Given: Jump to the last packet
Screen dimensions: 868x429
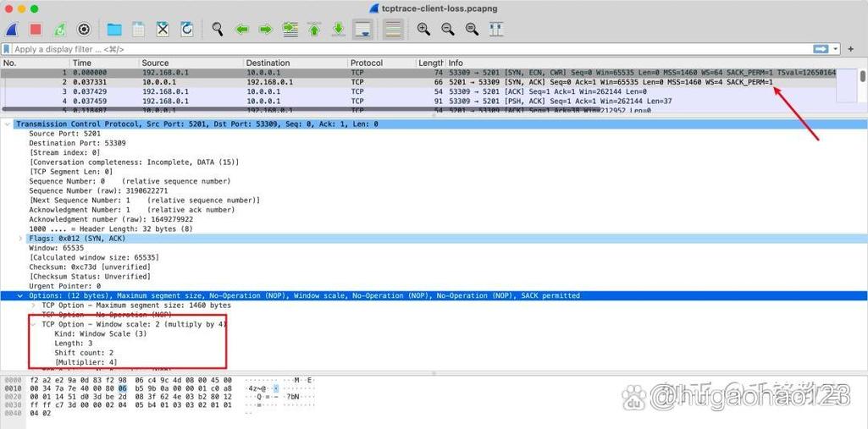Looking at the screenshot, I should (x=338, y=29).
